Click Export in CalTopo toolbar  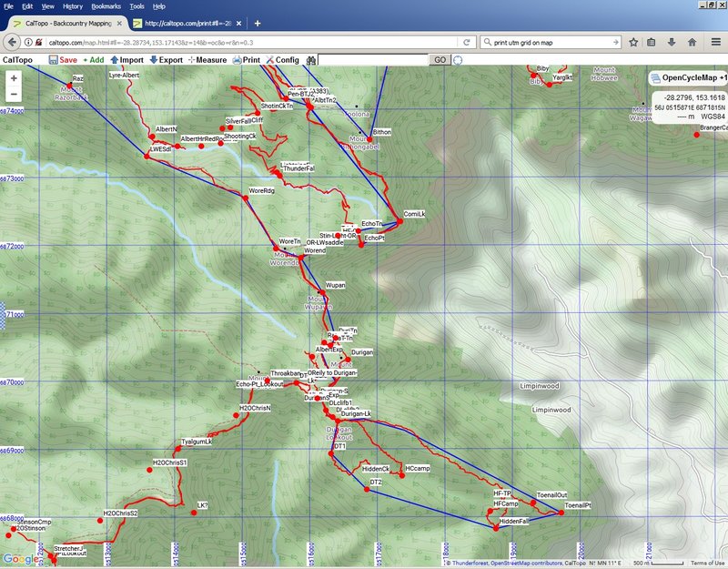pyautogui.click(x=167, y=60)
